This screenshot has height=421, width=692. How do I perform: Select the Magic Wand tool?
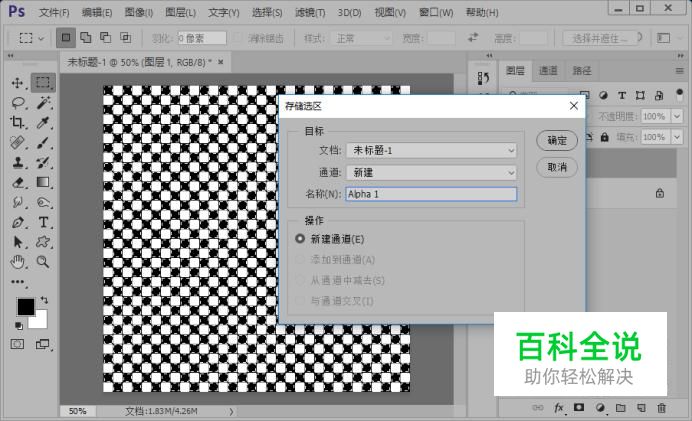43,103
